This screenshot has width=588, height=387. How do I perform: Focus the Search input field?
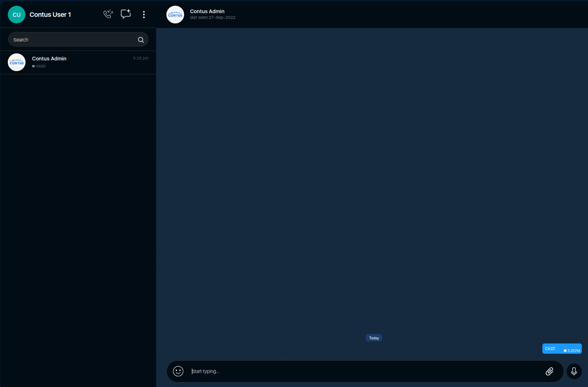(x=78, y=39)
